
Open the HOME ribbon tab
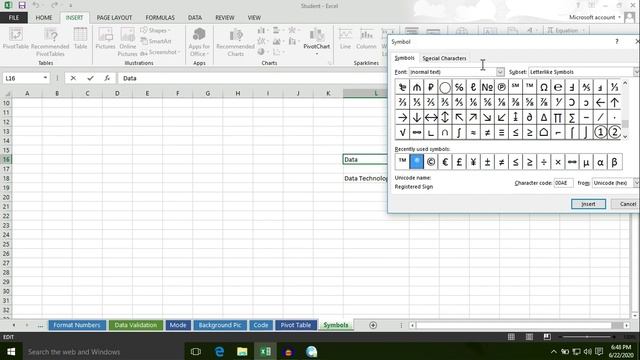tap(44, 18)
